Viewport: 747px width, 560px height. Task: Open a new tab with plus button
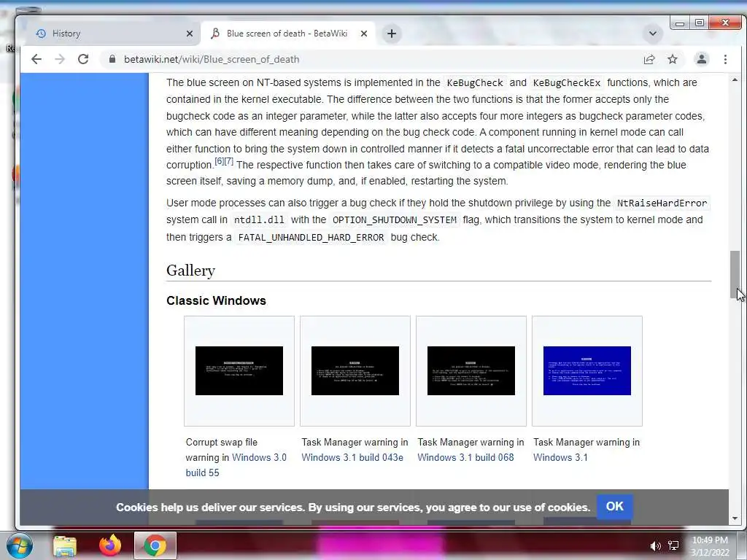coord(392,34)
